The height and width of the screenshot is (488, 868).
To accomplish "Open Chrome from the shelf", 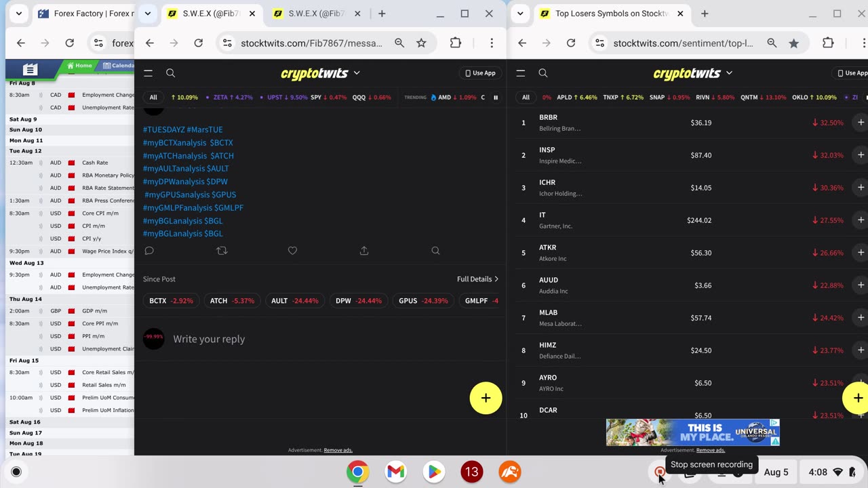I will click(x=358, y=472).
